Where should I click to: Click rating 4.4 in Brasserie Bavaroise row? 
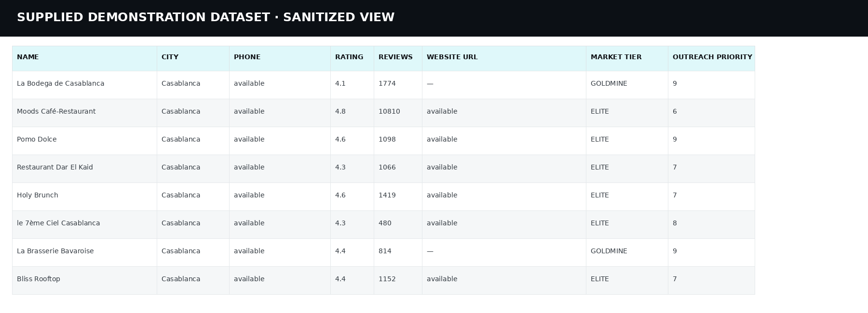tap(340, 251)
